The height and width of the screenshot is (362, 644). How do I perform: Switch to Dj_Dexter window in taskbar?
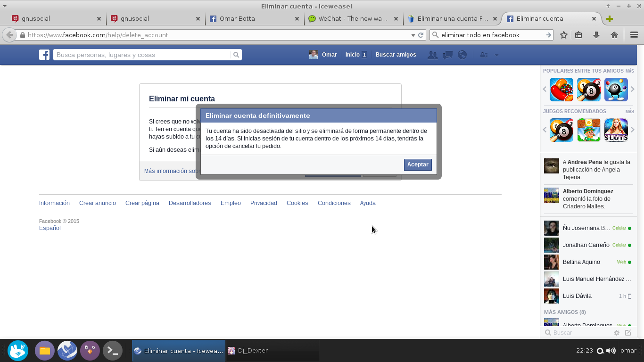point(272,351)
